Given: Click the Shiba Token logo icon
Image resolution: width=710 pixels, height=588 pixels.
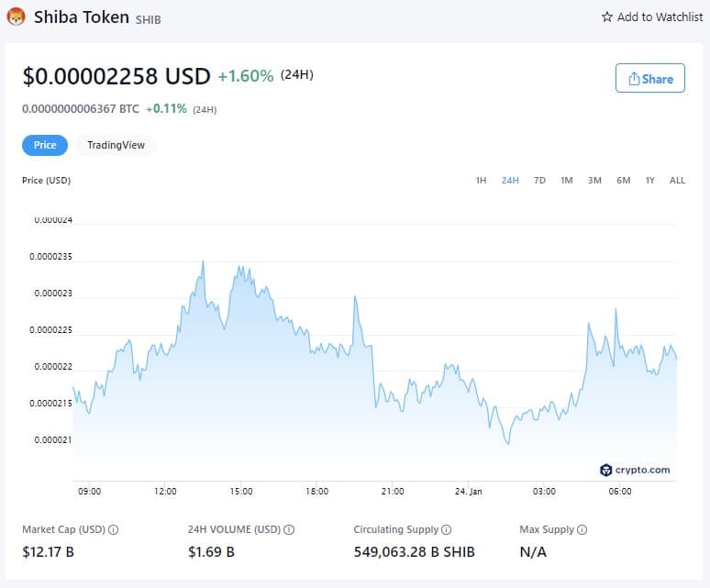Looking at the screenshot, I should 16,17.
